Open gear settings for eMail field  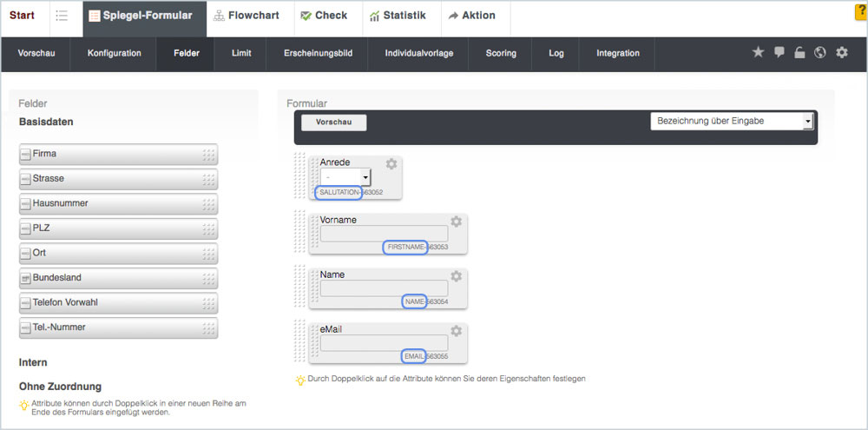click(456, 331)
